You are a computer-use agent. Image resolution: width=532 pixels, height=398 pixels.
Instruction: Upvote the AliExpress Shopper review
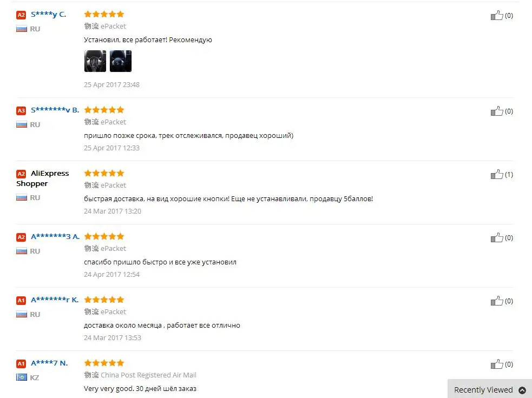click(x=497, y=174)
